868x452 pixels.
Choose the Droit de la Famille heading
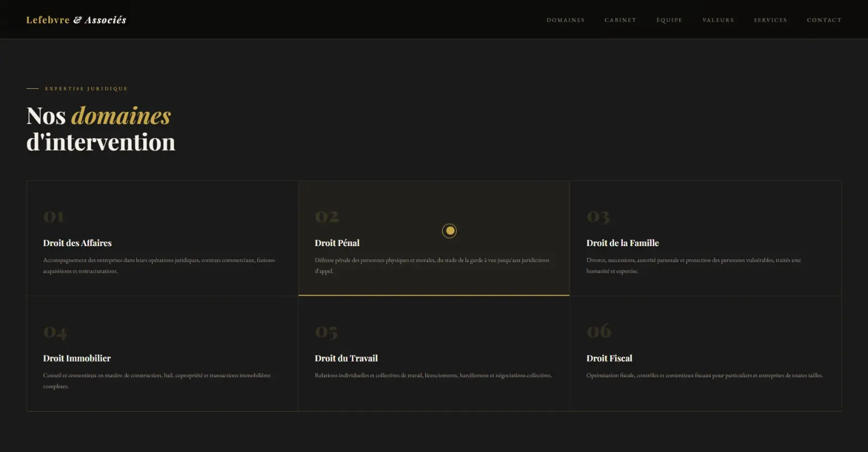(622, 243)
